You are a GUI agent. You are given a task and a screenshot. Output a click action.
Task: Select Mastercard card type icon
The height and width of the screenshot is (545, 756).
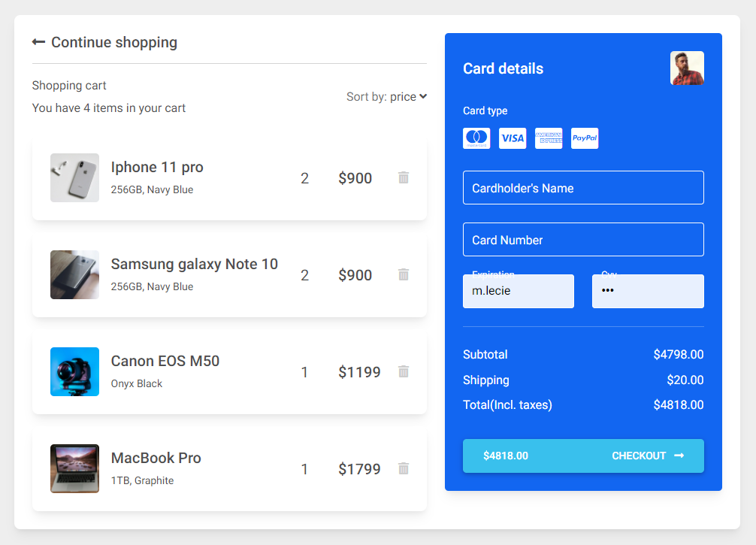point(476,138)
